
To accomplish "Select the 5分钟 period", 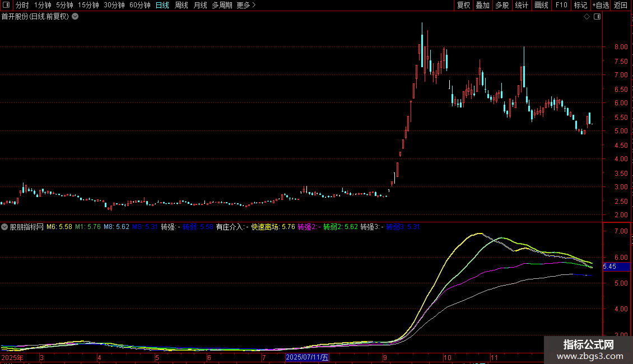I will coord(64,5).
